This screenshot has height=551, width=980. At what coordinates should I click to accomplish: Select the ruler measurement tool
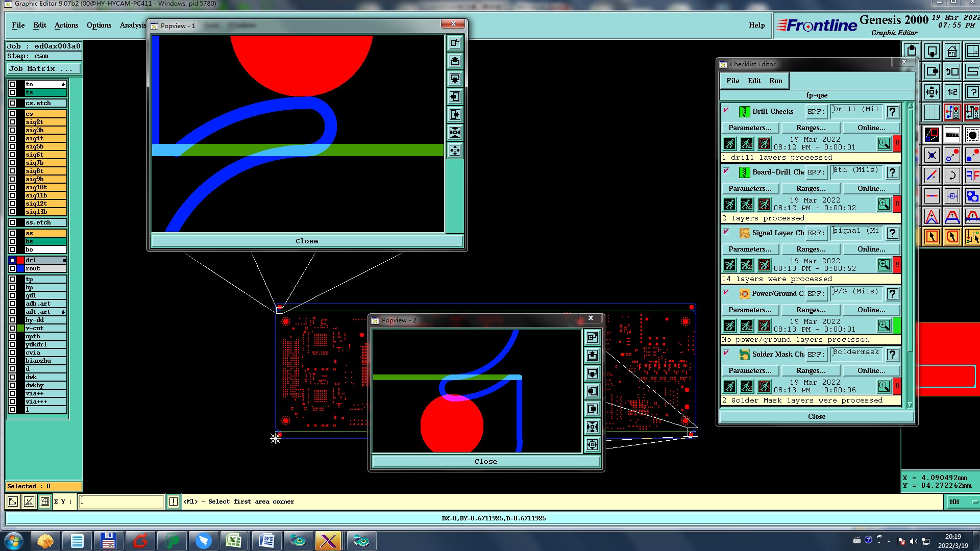click(952, 135)
